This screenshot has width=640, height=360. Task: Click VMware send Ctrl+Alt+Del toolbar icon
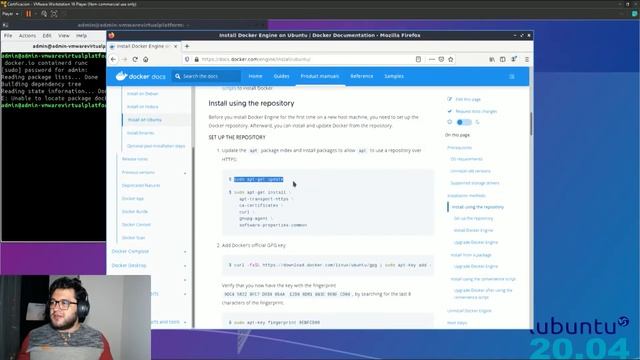click(44, 13)
